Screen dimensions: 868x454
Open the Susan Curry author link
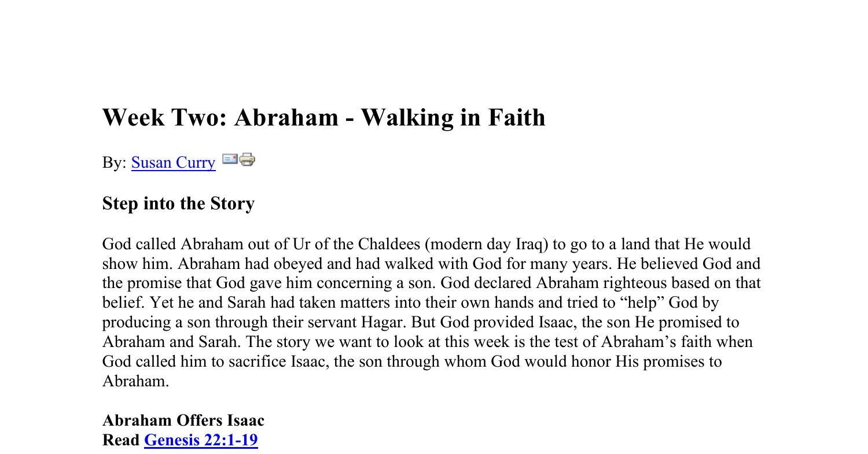pos(173,163)
